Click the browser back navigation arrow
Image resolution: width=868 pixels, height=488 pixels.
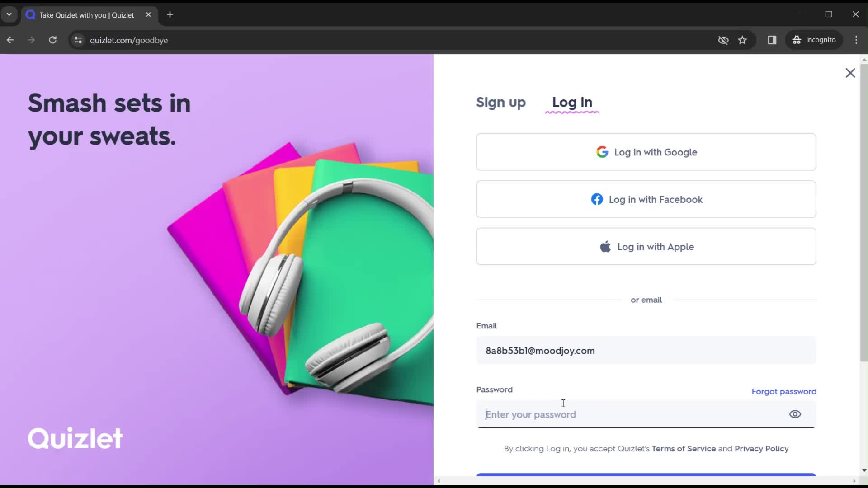tap(10, 40)
